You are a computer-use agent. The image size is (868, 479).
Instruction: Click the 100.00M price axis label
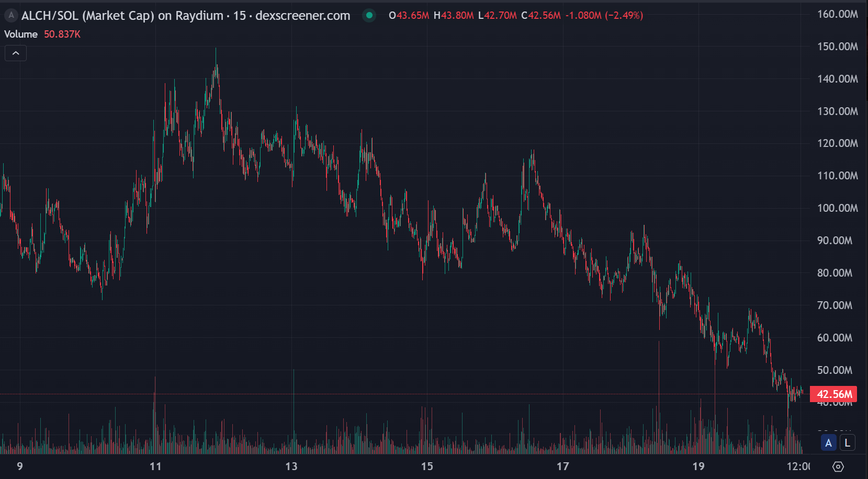[x=838, y=208]
